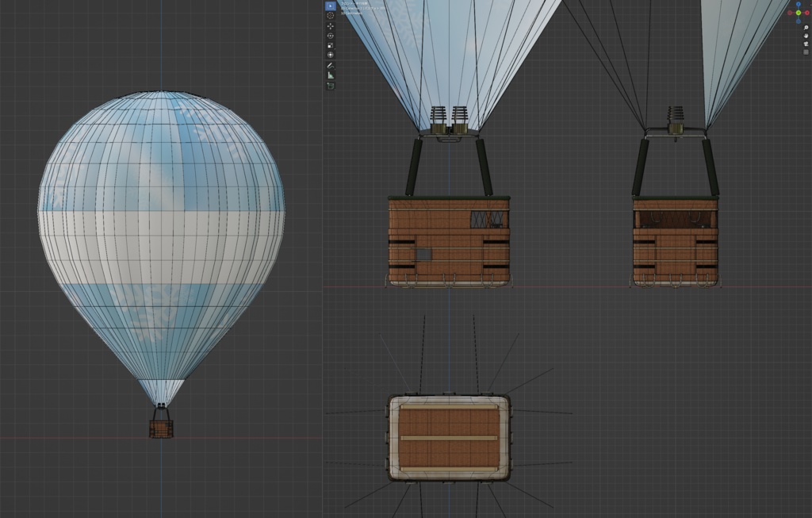
Task: Click the Zoom magnifier icon
Action: tap(806, 28)
